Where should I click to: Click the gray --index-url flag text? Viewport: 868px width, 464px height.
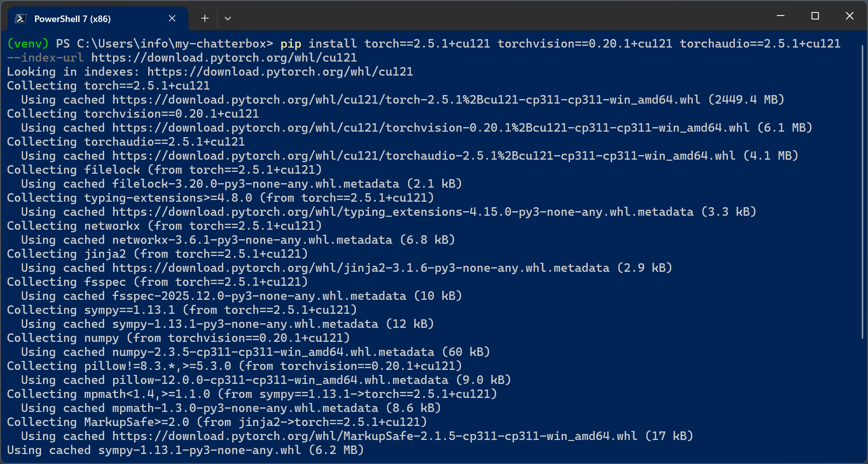[x=45, y=58]
